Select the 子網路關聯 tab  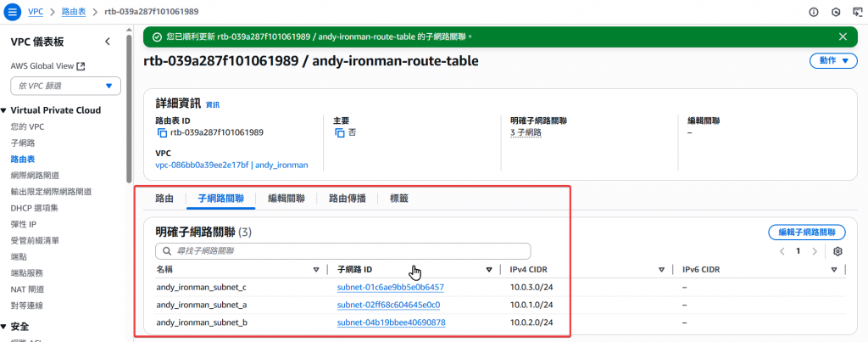(220, 199)
